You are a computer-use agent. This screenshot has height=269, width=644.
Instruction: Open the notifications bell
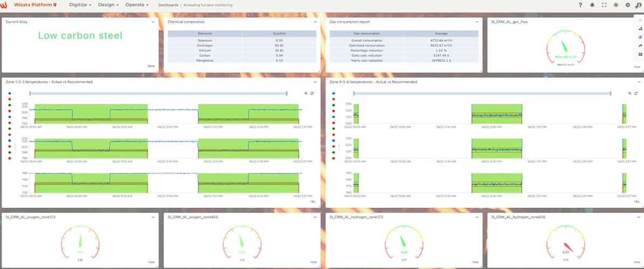(592, 5)
